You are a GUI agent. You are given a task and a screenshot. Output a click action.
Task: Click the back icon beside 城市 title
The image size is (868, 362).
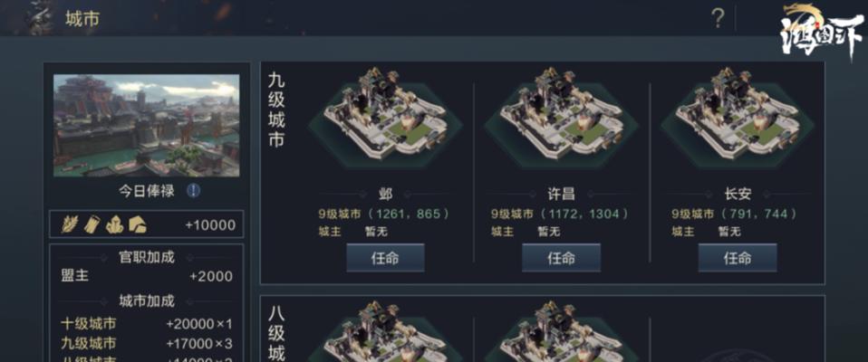pos(38,18)
